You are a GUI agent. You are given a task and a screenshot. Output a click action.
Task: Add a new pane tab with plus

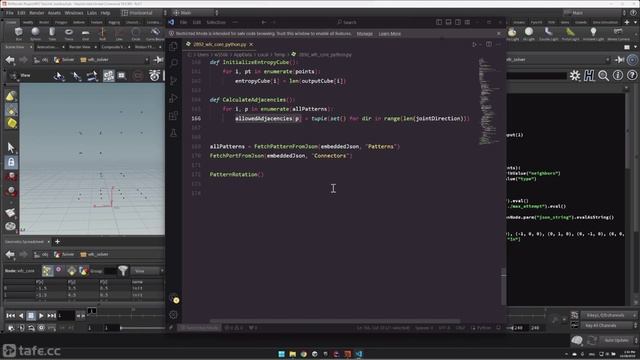(x=58, y=242)
